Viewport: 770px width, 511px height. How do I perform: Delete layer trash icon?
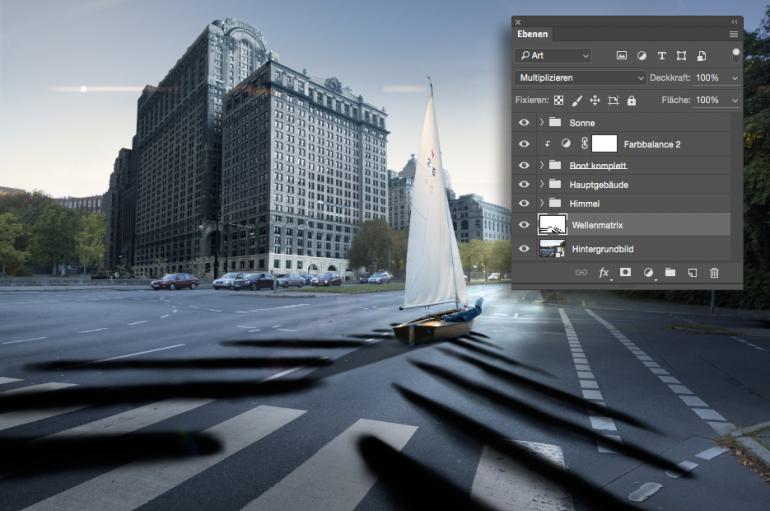click(x=714, y=272)
